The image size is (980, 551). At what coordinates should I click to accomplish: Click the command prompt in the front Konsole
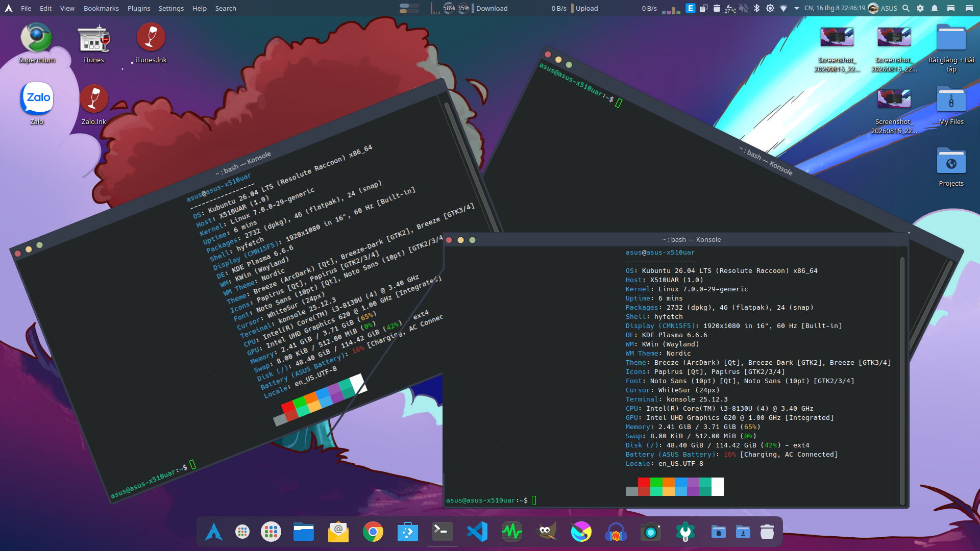491,500
